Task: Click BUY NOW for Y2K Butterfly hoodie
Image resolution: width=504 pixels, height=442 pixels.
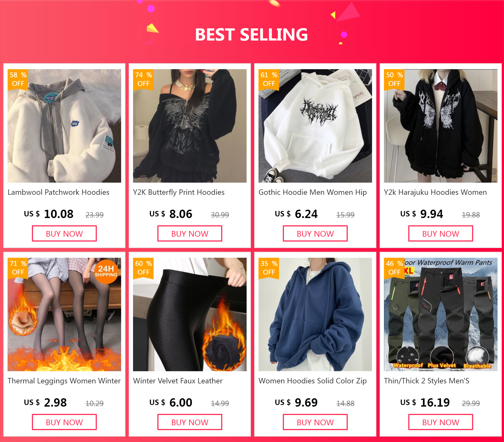Action: click(190, 234)
